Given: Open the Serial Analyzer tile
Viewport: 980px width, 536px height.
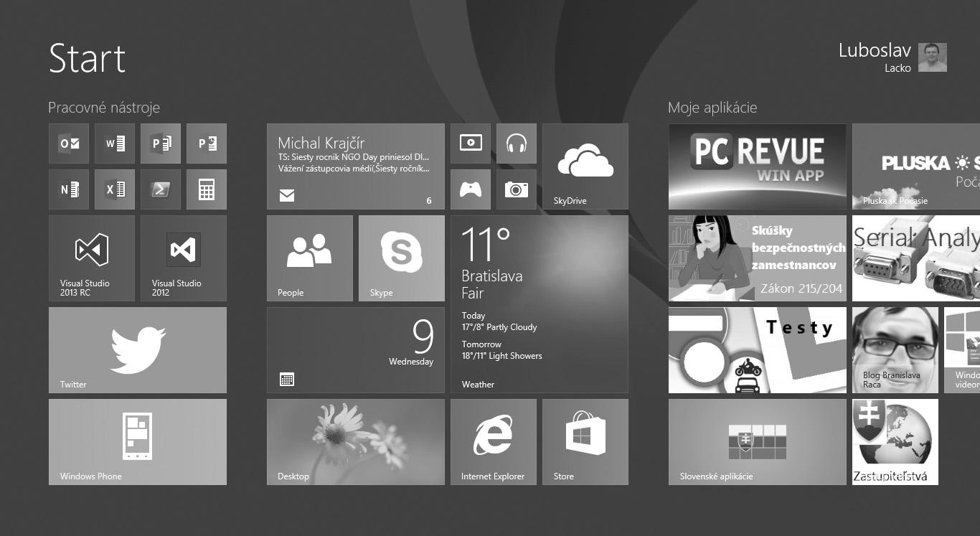Looking at the screenshot, I should [916, 258].
